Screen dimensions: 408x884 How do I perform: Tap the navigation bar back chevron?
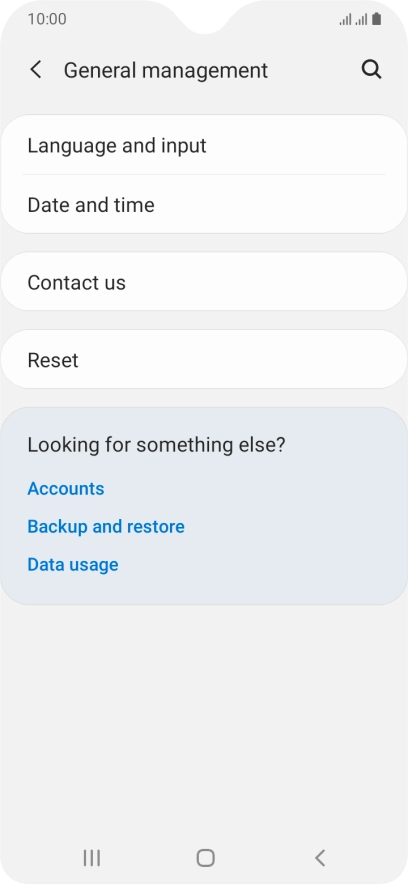pos(320,858)
